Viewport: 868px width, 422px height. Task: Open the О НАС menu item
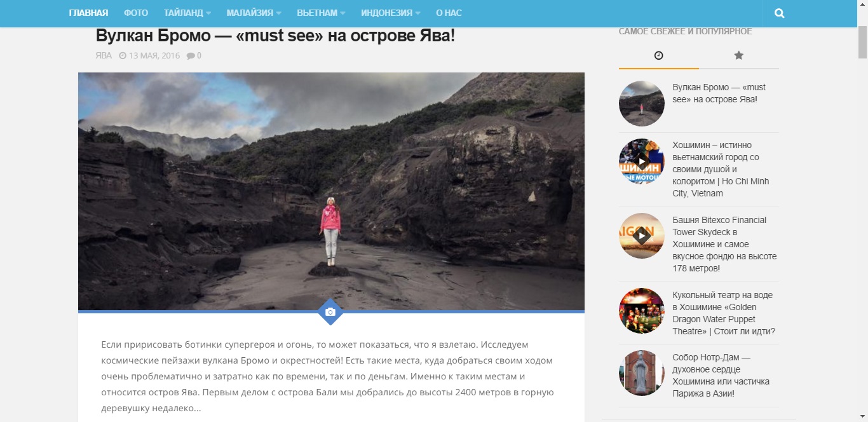449,13
